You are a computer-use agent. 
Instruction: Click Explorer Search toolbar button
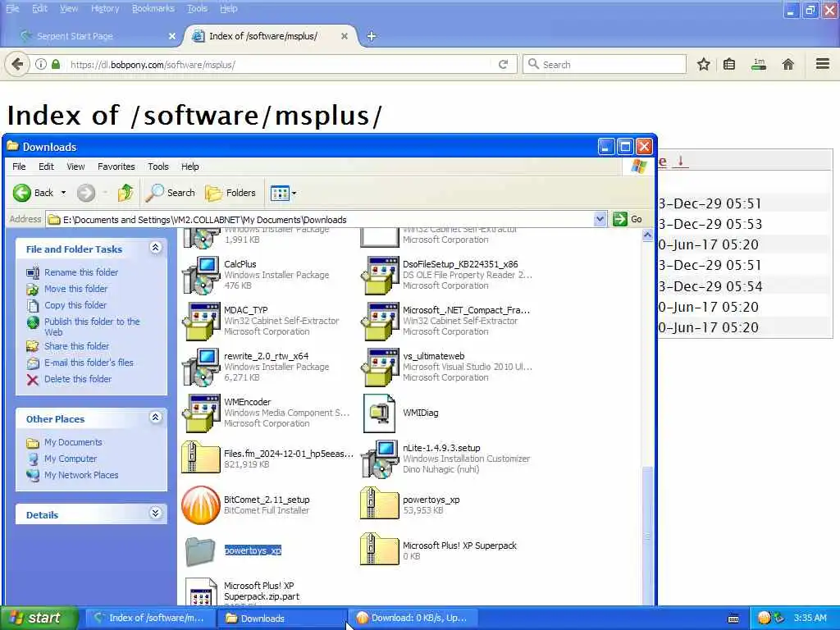pos(171,193)
